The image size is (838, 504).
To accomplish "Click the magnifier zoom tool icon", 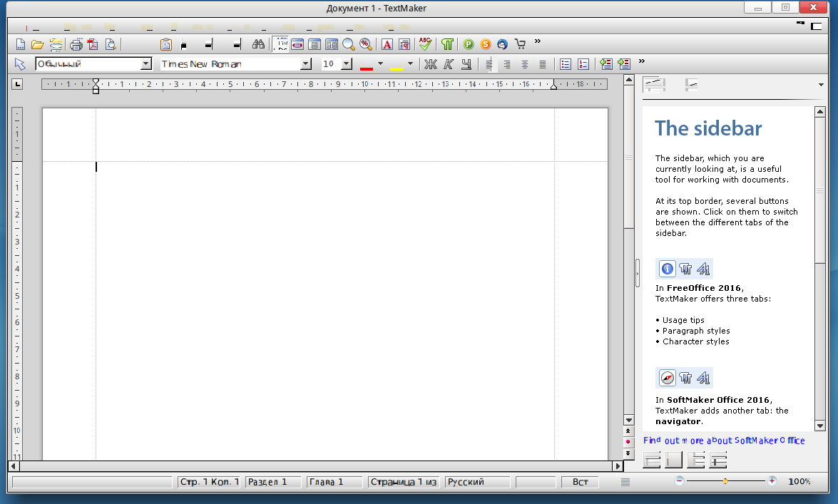I will (x=348, y=44).
